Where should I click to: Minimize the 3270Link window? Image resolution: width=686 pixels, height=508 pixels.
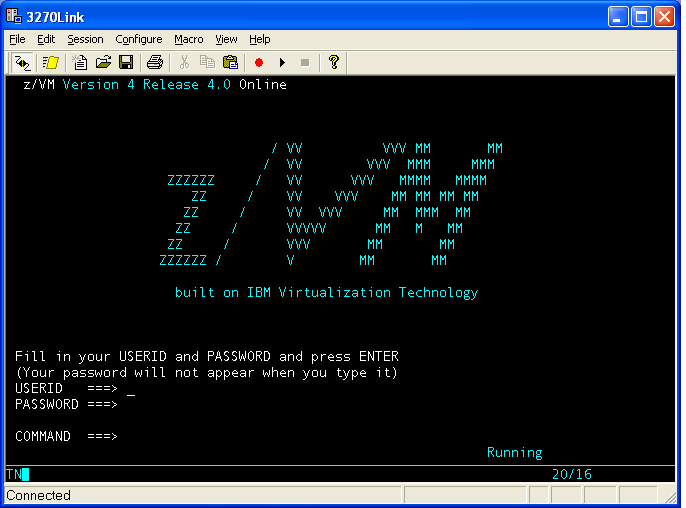tap(618, 17)
